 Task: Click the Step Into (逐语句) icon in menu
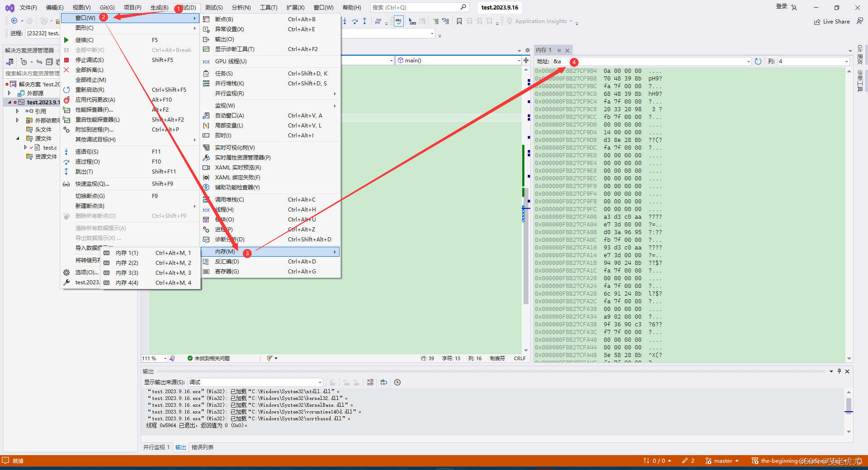click(x=66, y=152)
